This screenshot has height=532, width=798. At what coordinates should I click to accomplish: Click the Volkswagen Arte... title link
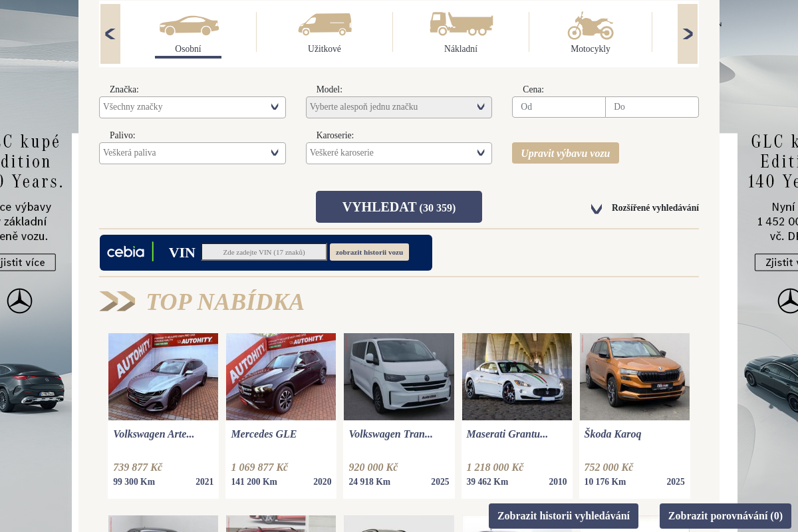pyautogui.click(x=154, y=434)
